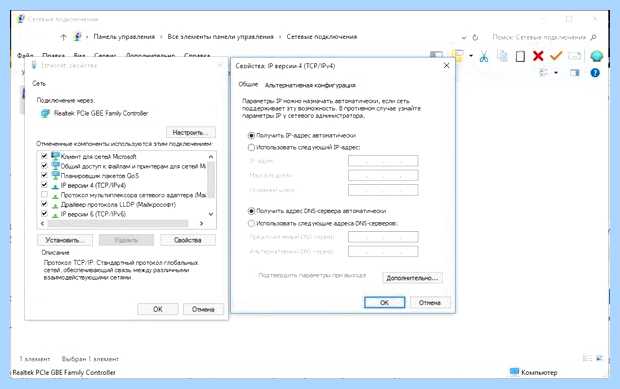Switch to the Альтернативная конфигурация tab
Viewport: 620px width, 389px height.
tap(310, 85)
